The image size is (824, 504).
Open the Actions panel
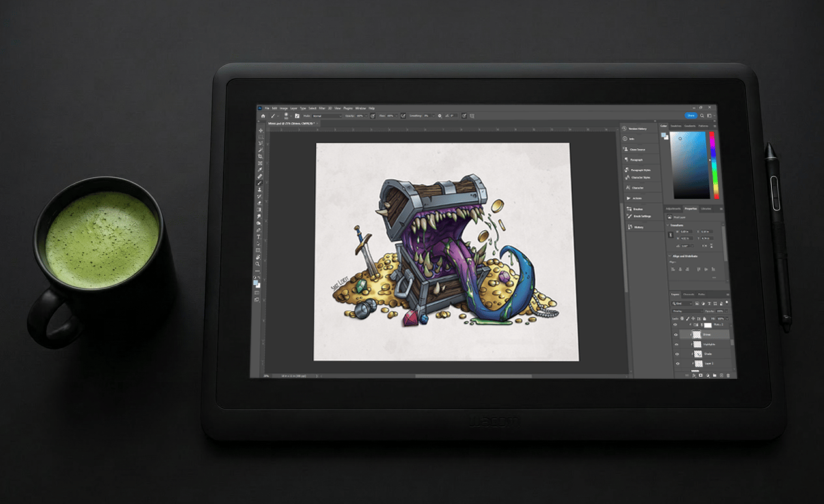point(634,198)
